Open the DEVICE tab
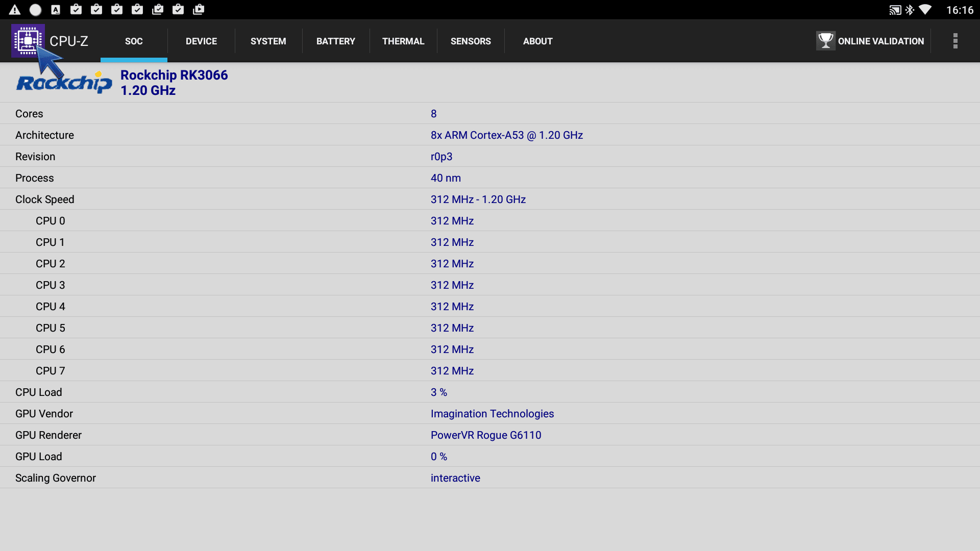The image size is (980, 551). tap(201, 41)
